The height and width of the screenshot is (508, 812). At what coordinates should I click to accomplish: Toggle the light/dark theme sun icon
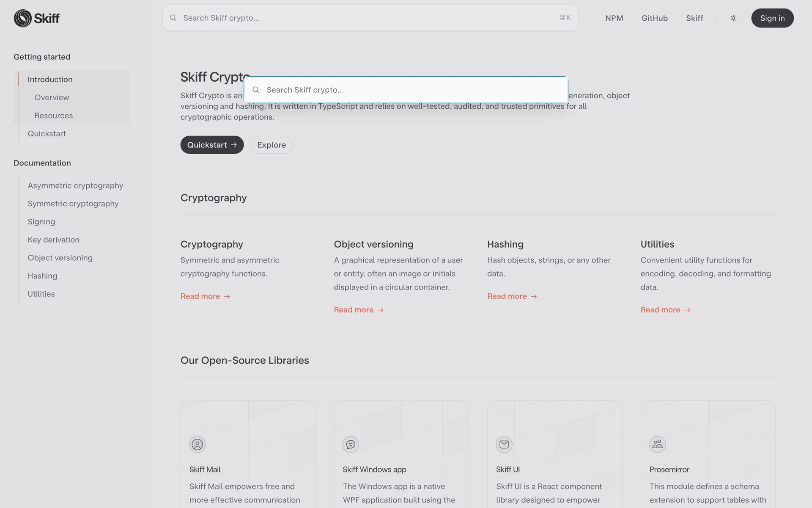(x=733, y=18)
